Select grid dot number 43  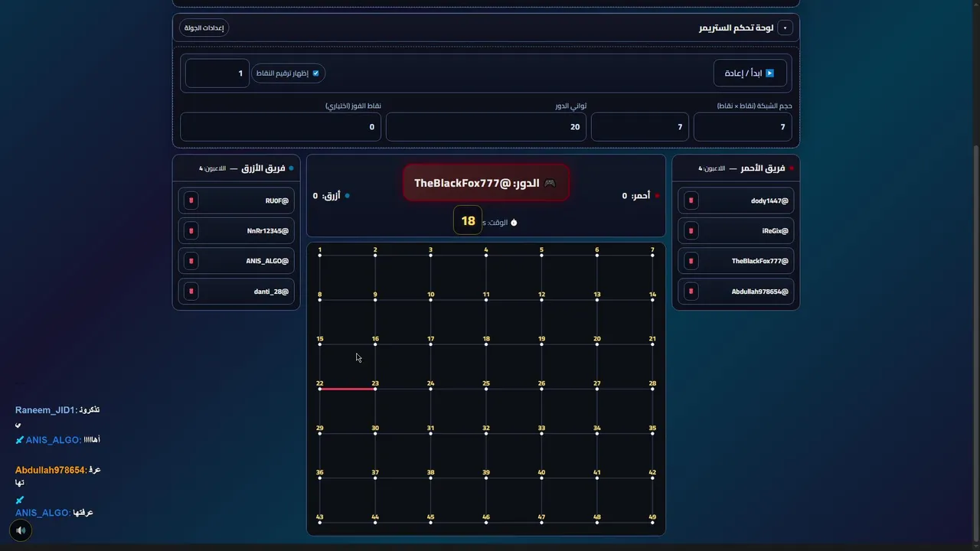(320, 523)
